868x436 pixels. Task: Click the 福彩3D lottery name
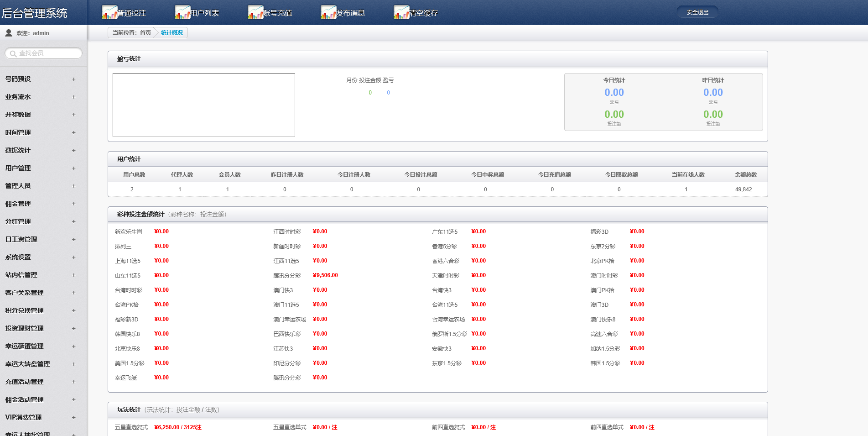tap(599, 232)
